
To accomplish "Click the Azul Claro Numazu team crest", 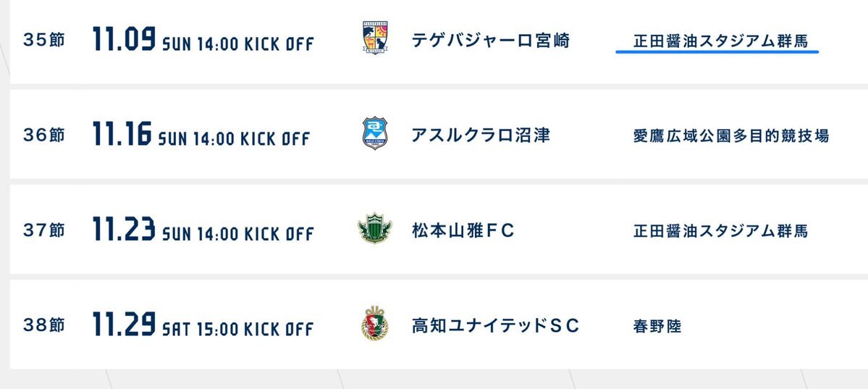I will [375, 135].
